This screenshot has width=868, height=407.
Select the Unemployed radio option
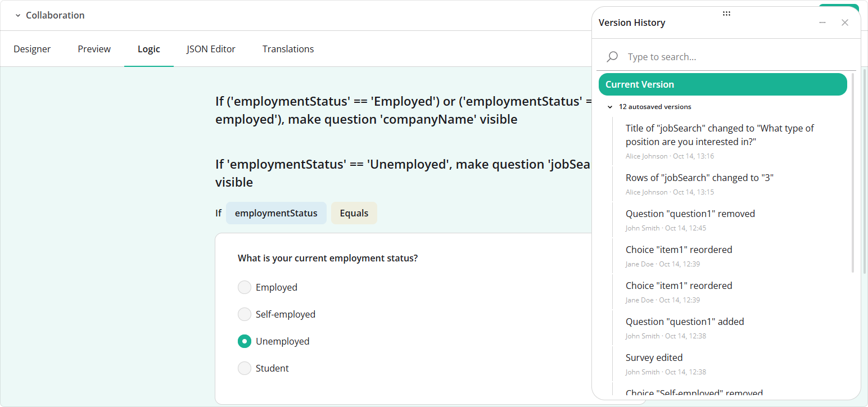point(244,341)
